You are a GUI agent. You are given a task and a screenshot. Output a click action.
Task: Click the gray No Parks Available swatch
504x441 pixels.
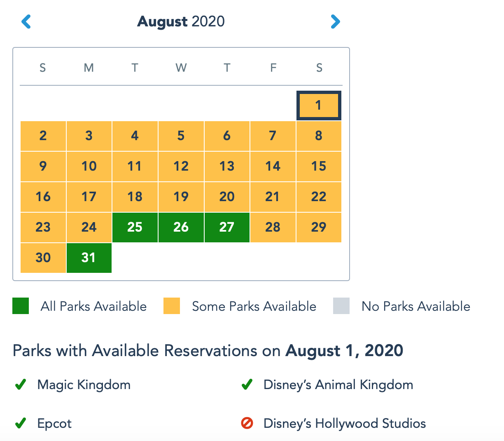point(341,306)
